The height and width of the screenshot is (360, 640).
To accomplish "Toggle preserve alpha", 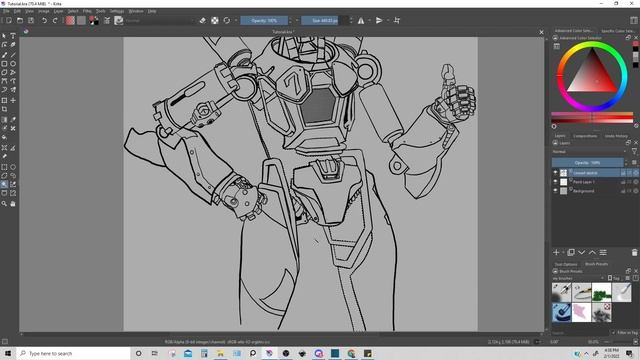I will (215, 20).
